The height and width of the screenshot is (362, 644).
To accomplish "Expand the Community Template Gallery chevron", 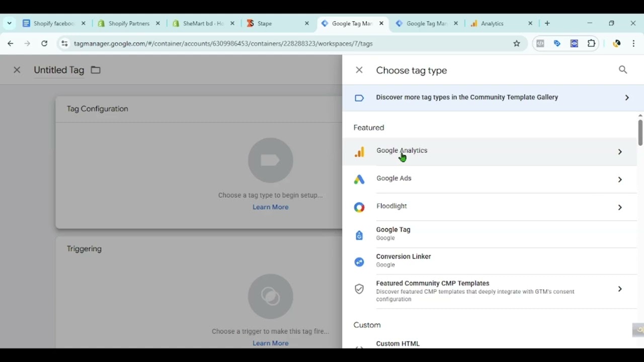I will pyautogui.click(x=627, y=98).
